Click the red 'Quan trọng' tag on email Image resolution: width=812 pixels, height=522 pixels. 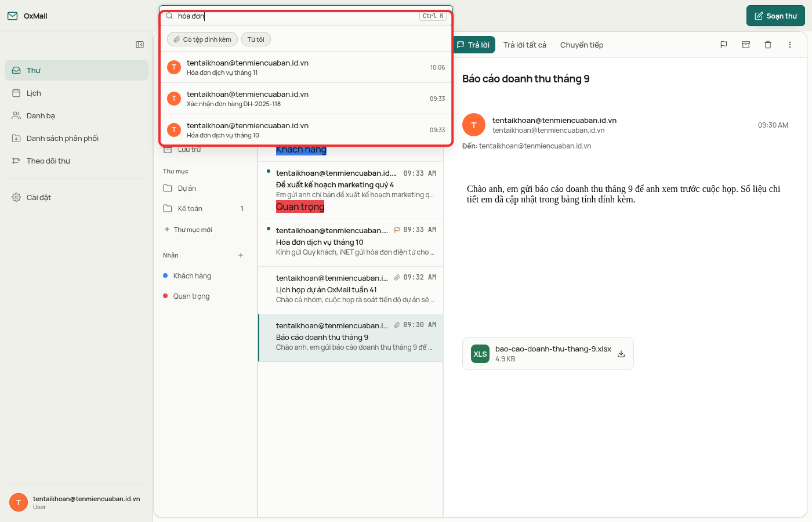300,207
